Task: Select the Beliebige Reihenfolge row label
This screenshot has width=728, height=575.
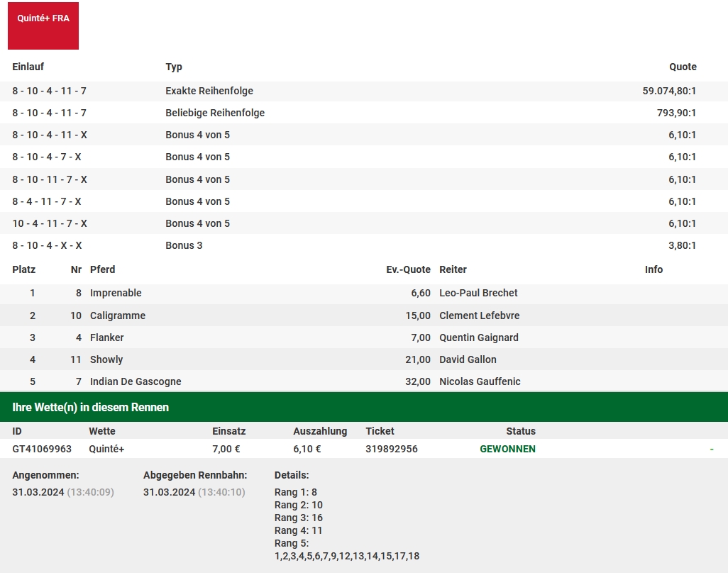Action: click(x=215, y=113)
